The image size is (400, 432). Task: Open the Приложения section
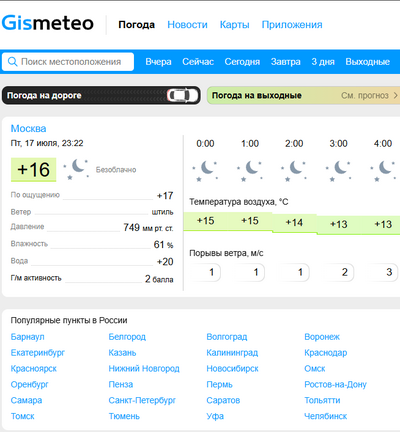click(x=292, y=25)
